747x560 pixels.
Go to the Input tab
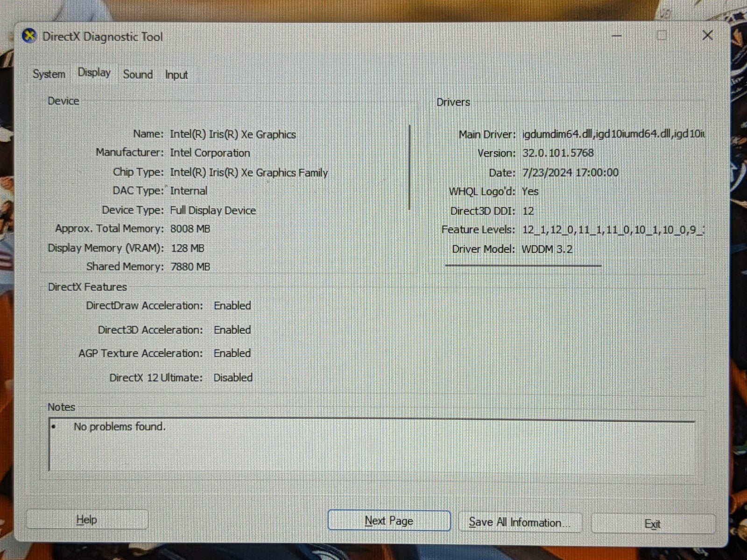pos(176,75)
